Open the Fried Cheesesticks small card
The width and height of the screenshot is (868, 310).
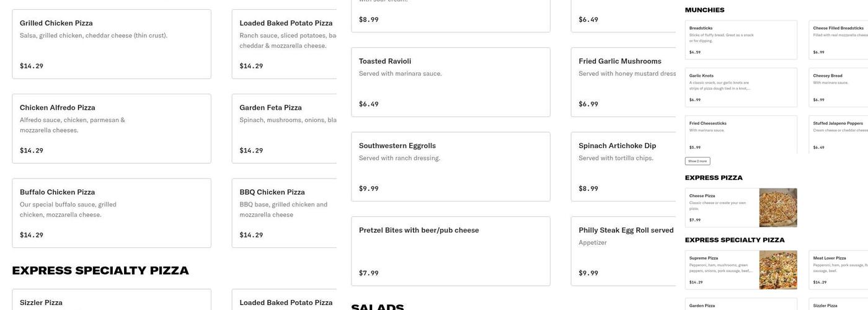tap(741, 135)
